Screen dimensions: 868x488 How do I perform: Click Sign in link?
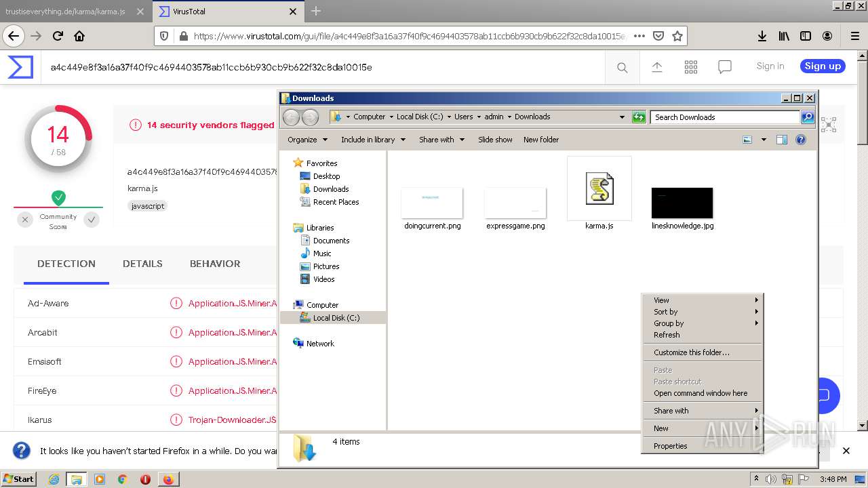coord(770,66)
